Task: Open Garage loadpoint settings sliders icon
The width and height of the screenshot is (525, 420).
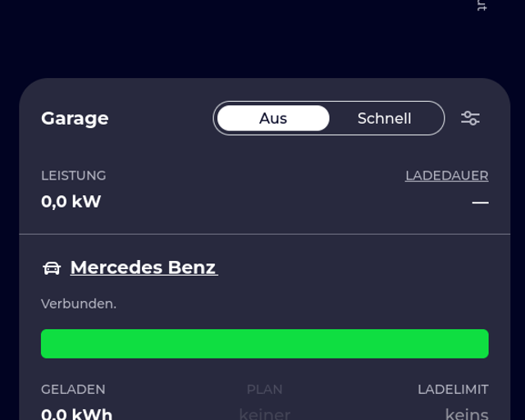Action: click(x=470, y=118)
